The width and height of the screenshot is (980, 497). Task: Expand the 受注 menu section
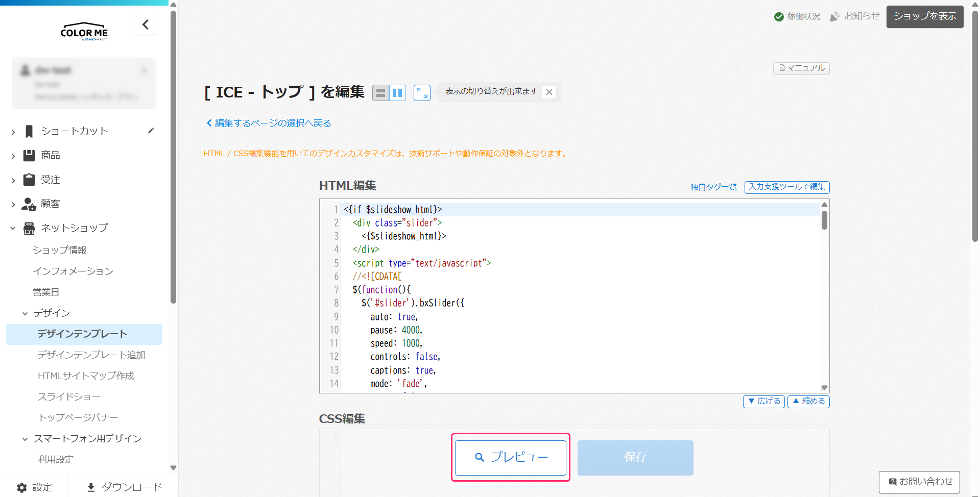[50, 180]
